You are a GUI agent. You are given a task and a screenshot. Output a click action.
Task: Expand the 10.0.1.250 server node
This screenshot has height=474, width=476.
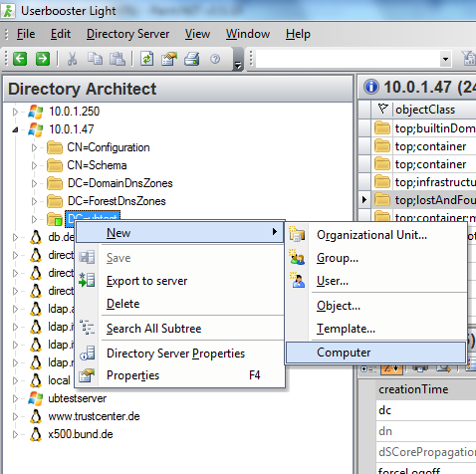coord(15,112)
